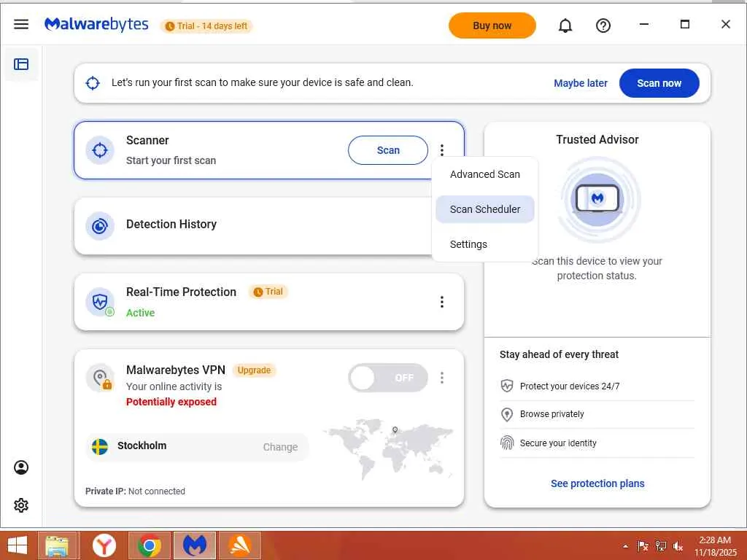Click the Scan button in the Scanner card

click(x=388, y=150)
